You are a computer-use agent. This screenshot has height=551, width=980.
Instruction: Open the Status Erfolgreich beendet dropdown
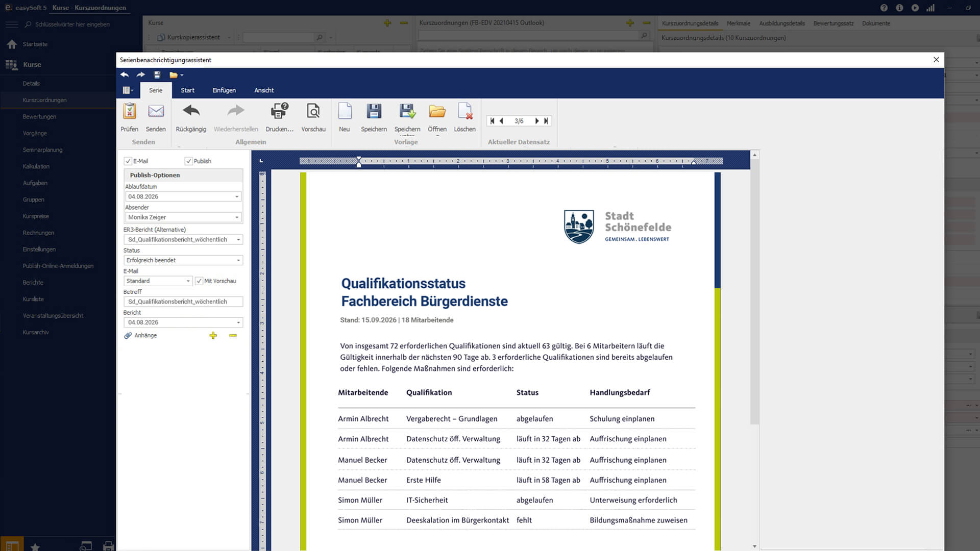(x=238, y=260)
